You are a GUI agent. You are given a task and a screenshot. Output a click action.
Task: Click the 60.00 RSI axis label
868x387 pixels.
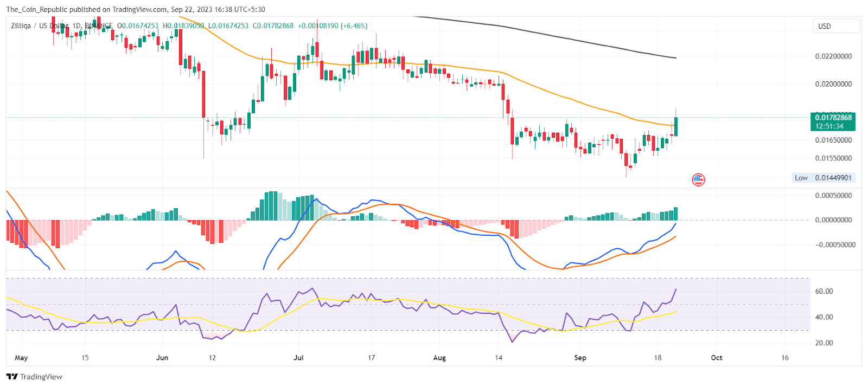pyautogui.click(x=824, y=291)
